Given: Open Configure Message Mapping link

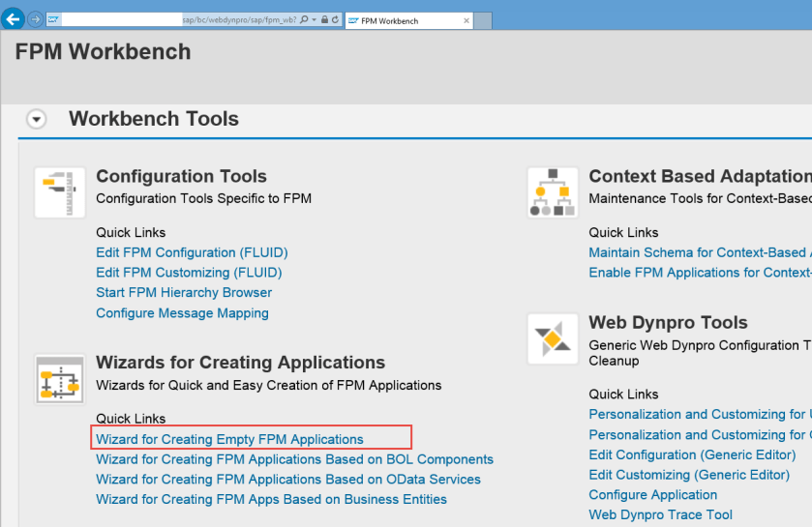Looking at the screenshot, I should click(x=182, y=313).
